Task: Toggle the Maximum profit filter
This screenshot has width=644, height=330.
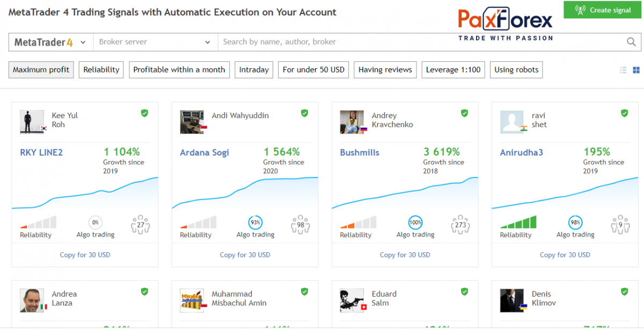Action: coord(41,70)
